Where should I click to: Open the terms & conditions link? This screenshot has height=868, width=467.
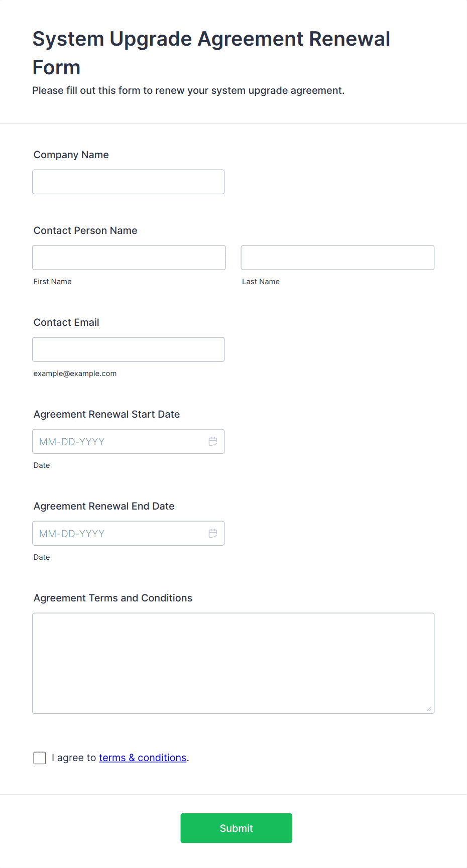[x=143, y=758]
